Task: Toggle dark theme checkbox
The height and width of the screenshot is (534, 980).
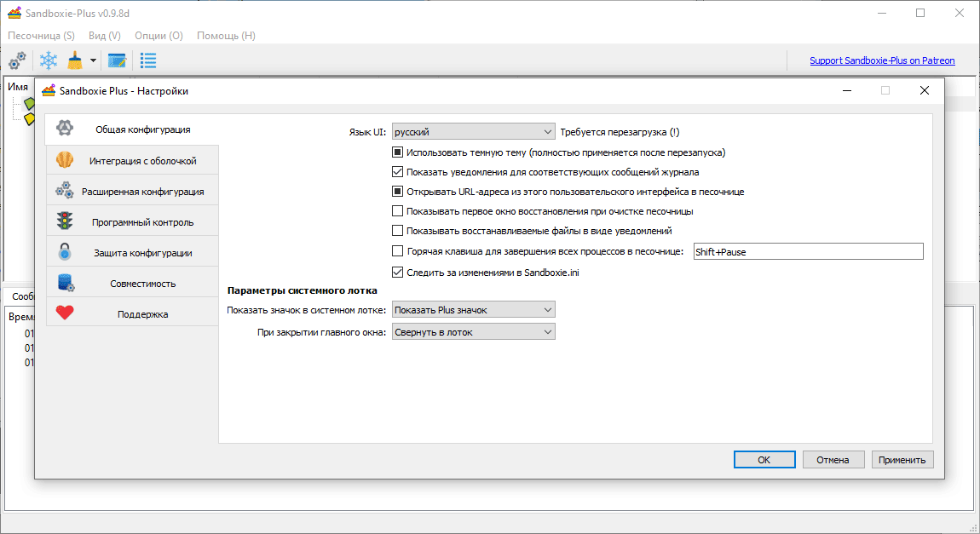Action: [397, 152]
